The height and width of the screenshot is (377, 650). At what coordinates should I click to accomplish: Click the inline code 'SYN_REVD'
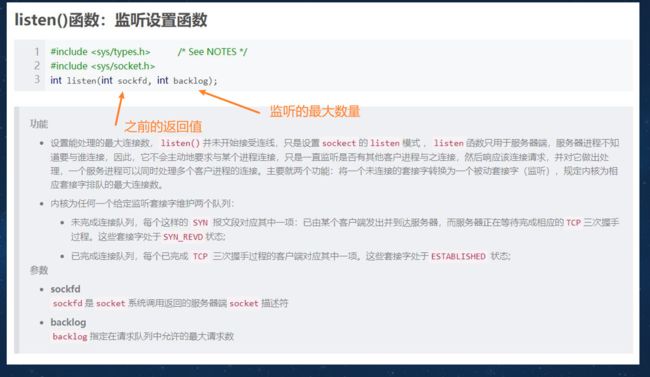tap(183, 237)
